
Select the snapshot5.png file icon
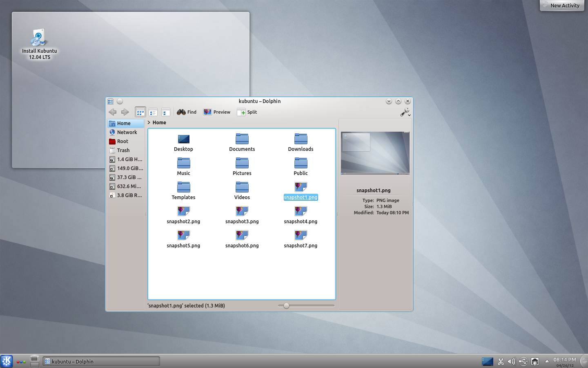tap(183, 236)
